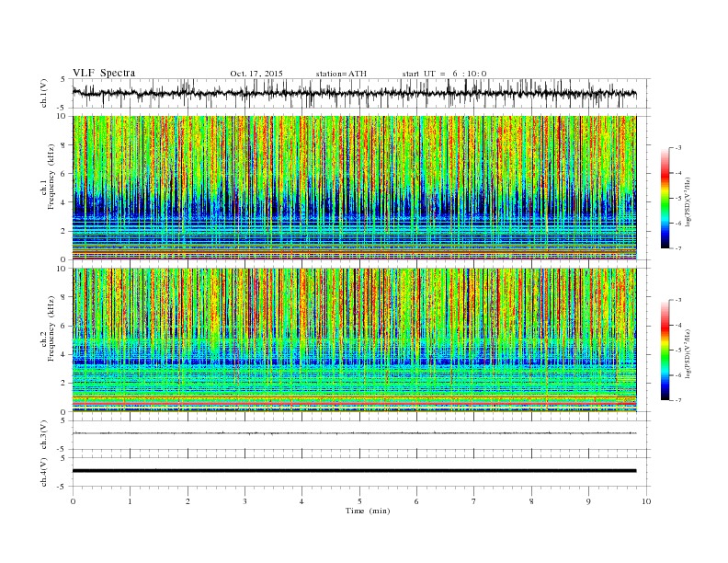Click the "6" kHz tick of ch.1 frequency axis

pos(64,174)
